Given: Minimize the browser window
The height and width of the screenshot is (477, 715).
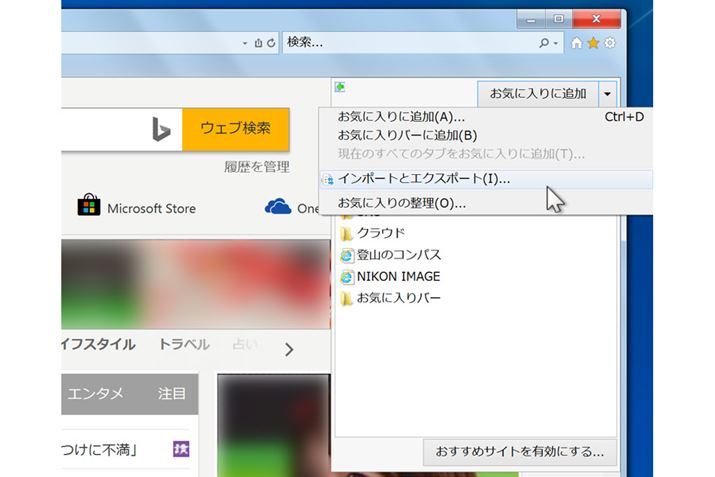Looking at the screenshot, I should (x=531, y=19).
